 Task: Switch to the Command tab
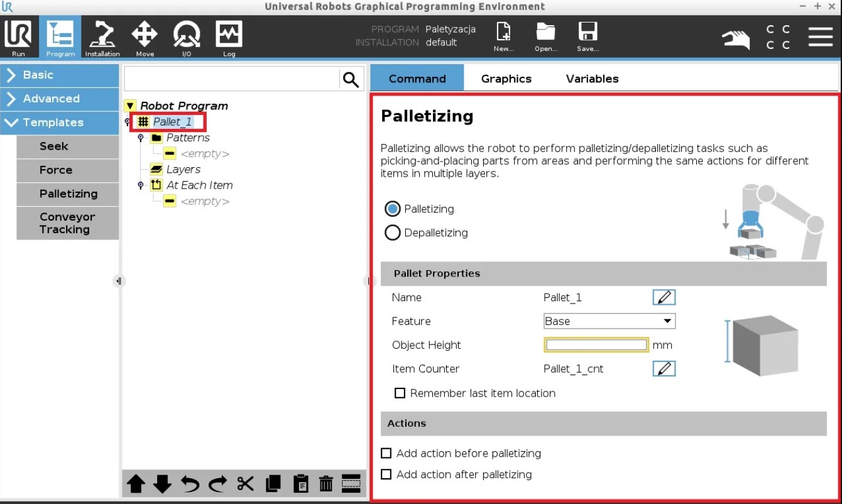[x=417, y=79]
